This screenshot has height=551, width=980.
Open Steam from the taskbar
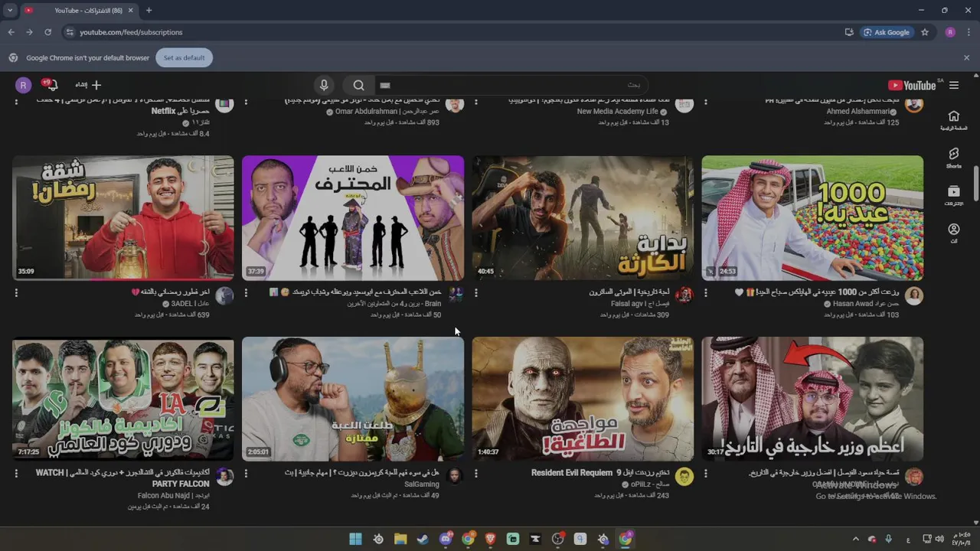tap(423, 539)
